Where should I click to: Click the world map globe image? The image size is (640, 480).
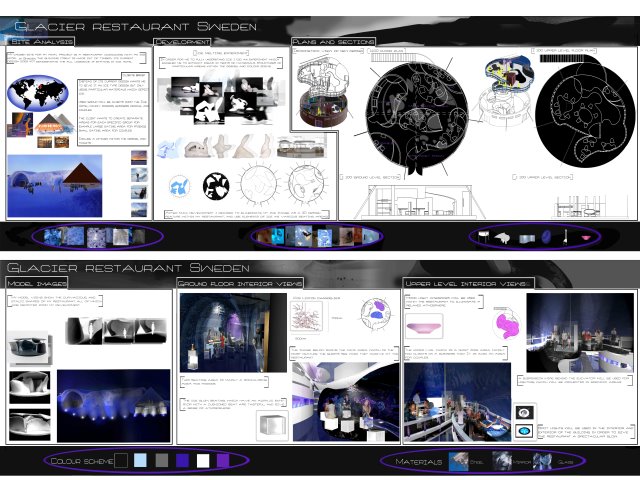(x=37, y=93)
